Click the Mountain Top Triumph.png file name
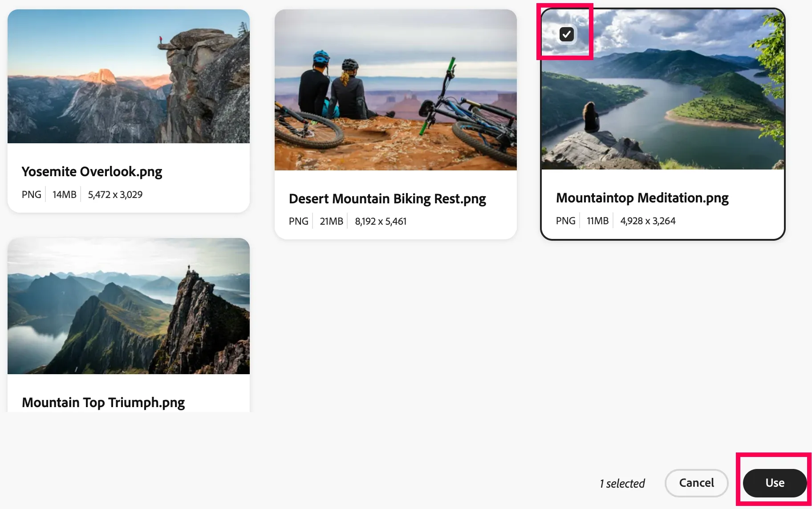This screenshot has height=509, width=812. (x=103, y=402)
